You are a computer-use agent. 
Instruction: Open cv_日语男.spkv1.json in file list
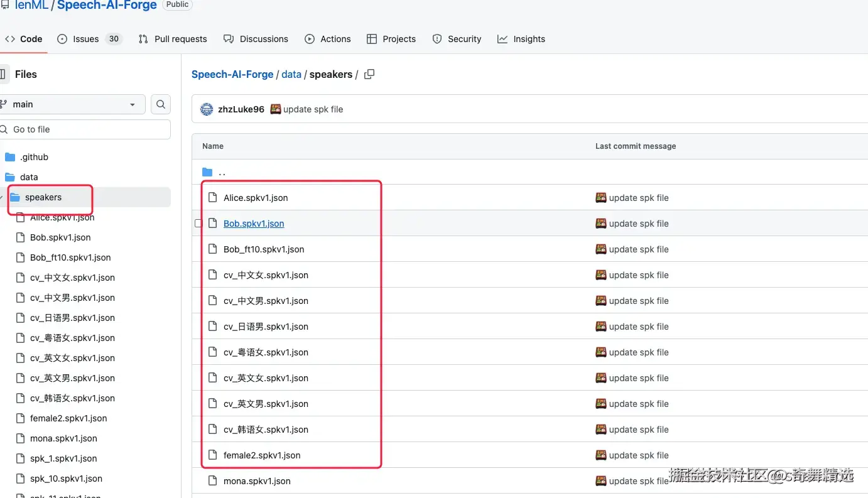point(266,327)
